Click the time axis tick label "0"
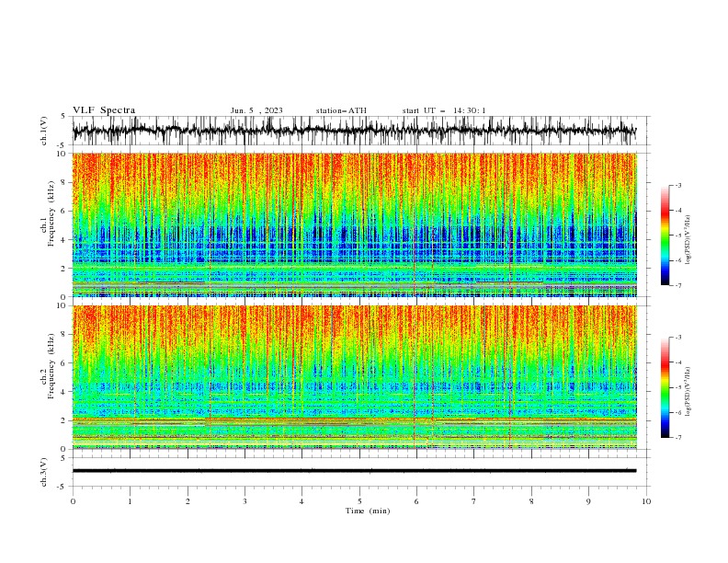 pyautogui.click(x=73, y=501)
